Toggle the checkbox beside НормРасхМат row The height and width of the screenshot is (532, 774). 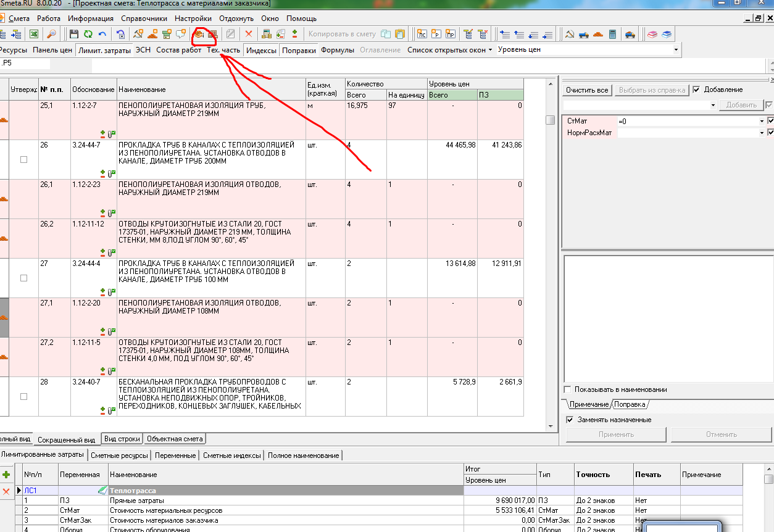click(770, 132)
